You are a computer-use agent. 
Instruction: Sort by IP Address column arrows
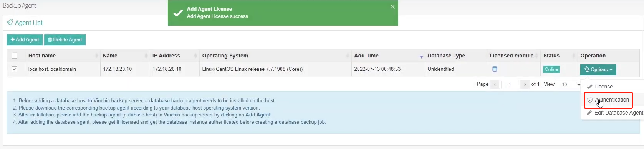pos(195,56)
